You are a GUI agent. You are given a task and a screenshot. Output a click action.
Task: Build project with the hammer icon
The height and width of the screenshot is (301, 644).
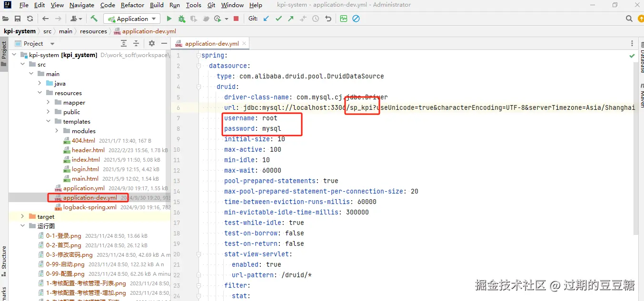(94, 19)
